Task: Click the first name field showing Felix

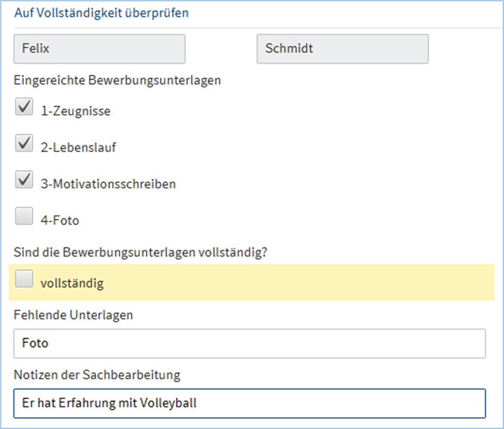Action: 99,49
